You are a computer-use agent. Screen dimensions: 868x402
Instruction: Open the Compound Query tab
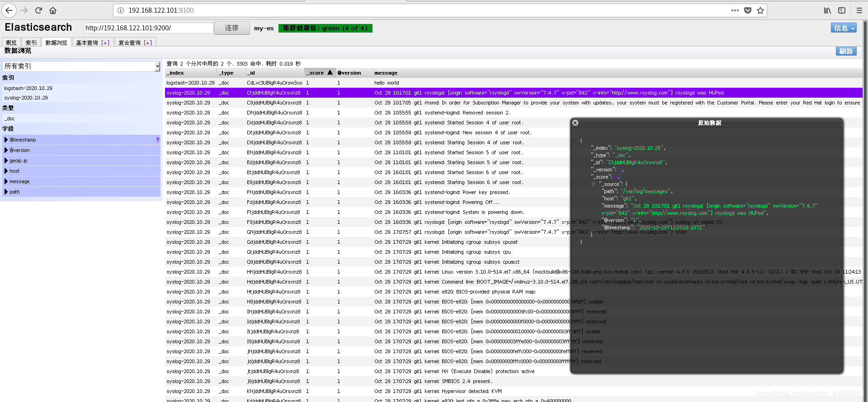pos(129,43)
